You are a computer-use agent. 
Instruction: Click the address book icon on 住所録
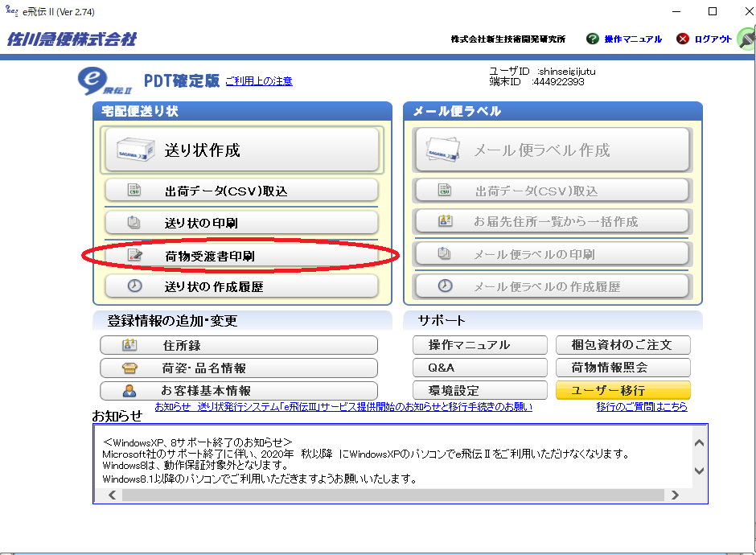(129, 345)
